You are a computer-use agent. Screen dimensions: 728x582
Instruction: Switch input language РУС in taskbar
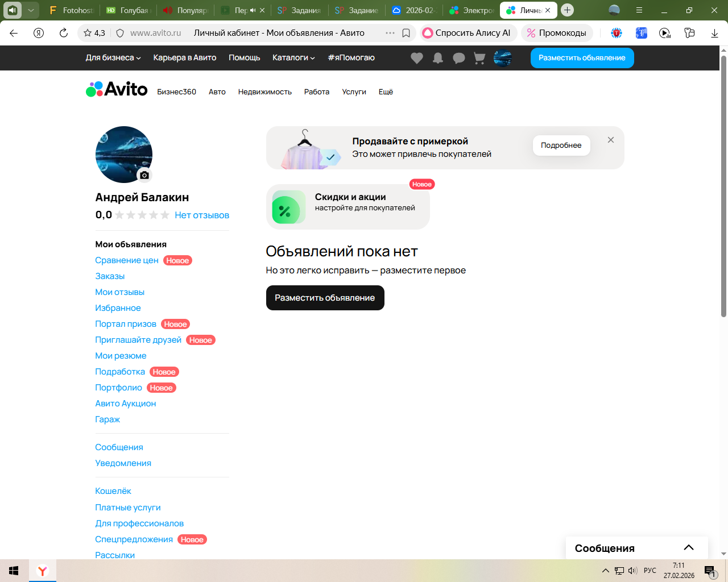[x=650, y=571]
